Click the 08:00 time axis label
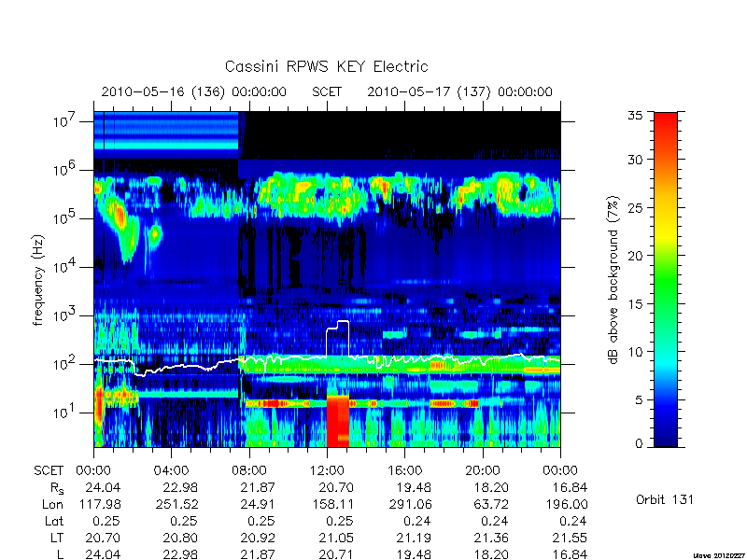The width and height of the screenshot is (747, 560). [248, 470]
